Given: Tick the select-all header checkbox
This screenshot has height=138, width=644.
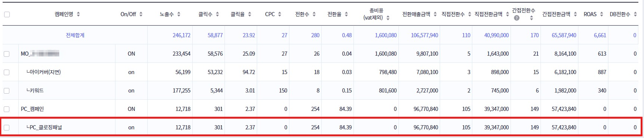Looking at the screenshot, I should tap(7, 14).
